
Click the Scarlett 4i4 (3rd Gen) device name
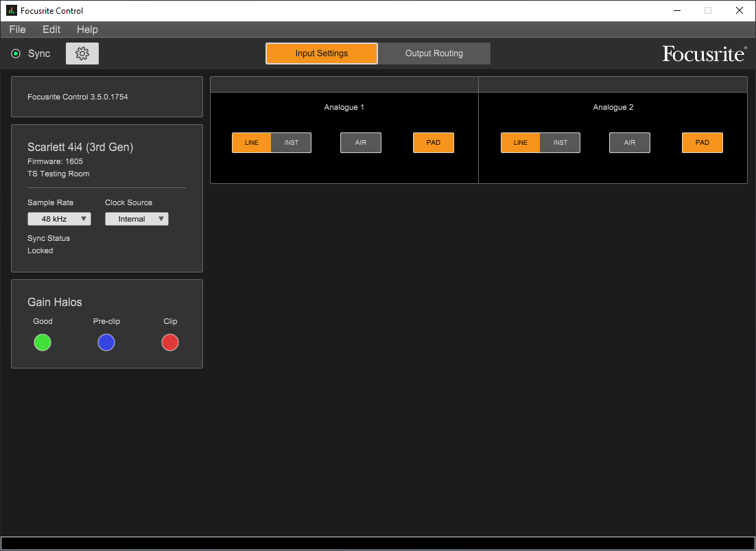coord(80,147)
